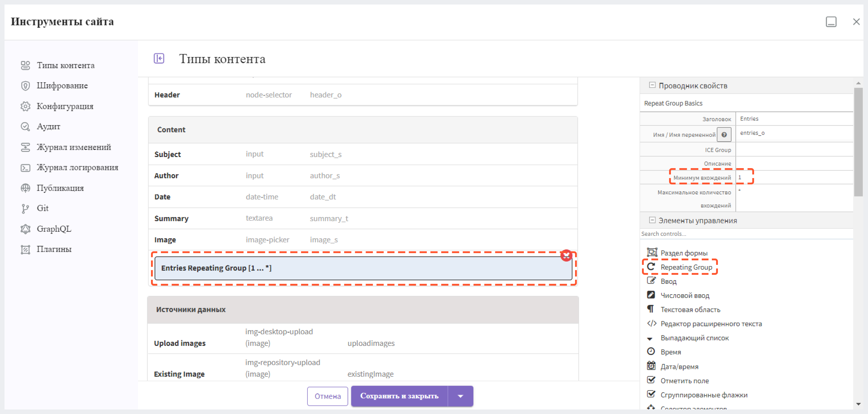
Task: Open the save options dropdown arrow
Action: [x=460, y=396]
